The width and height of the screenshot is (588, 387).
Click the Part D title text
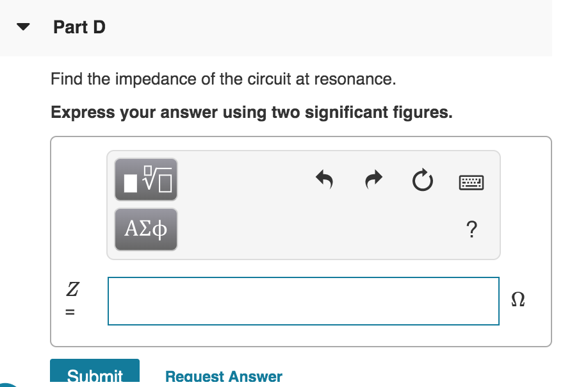[x=79, y=27]
